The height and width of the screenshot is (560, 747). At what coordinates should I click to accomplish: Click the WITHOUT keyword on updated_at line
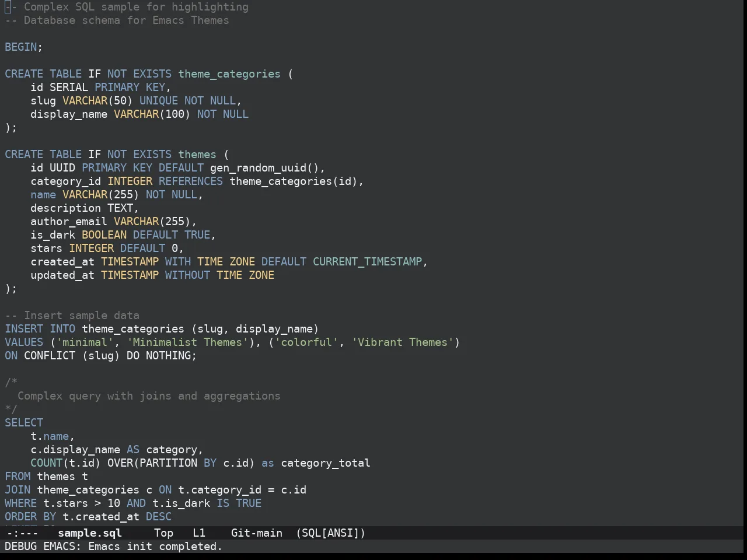[x=187, y=275]
